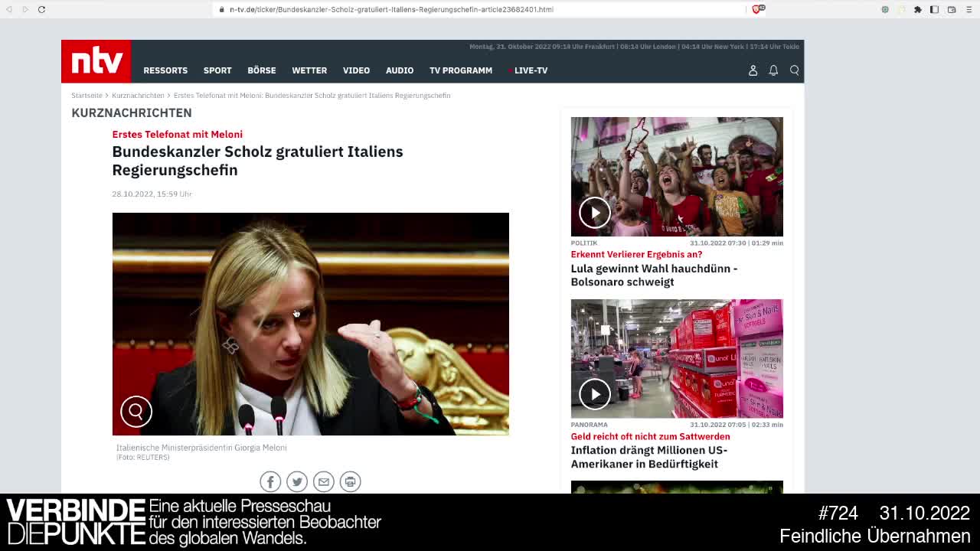
Task: Open the headline Inflation drängt Millionen US-Amerikaner
Action: (x=649, y=457)
